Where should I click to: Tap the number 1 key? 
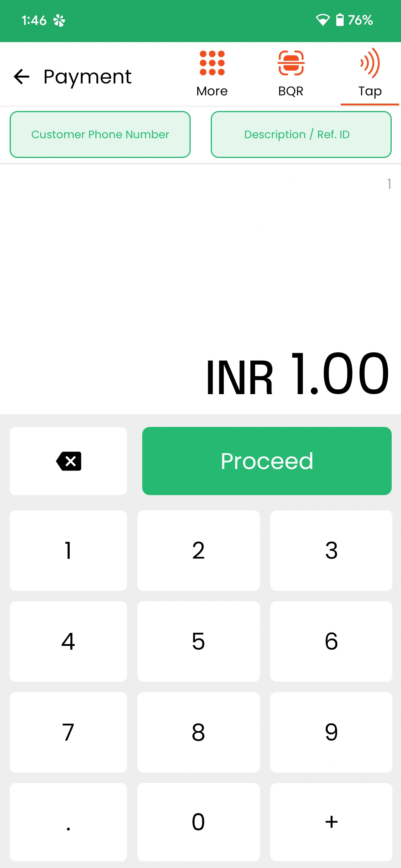point(68,551)
